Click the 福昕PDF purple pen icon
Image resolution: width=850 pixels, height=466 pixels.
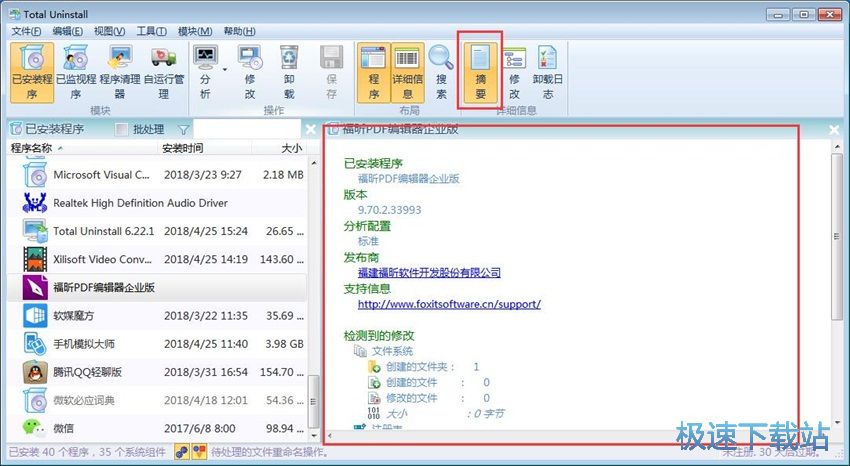point(35,288)
